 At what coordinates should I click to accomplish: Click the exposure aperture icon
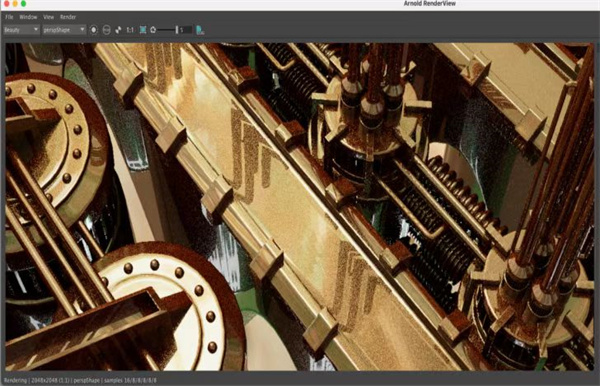pyautogui.click(x=153, y=29)
